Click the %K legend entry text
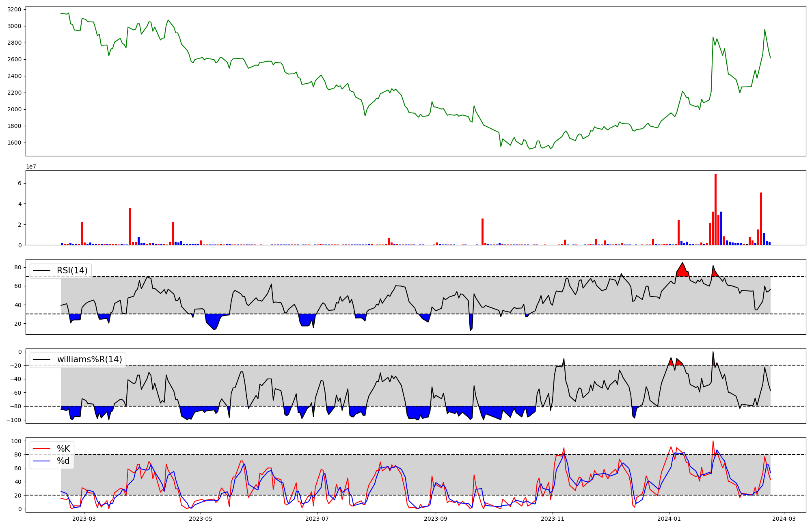This screenshot has height=528, width=812. coord(63,449)
